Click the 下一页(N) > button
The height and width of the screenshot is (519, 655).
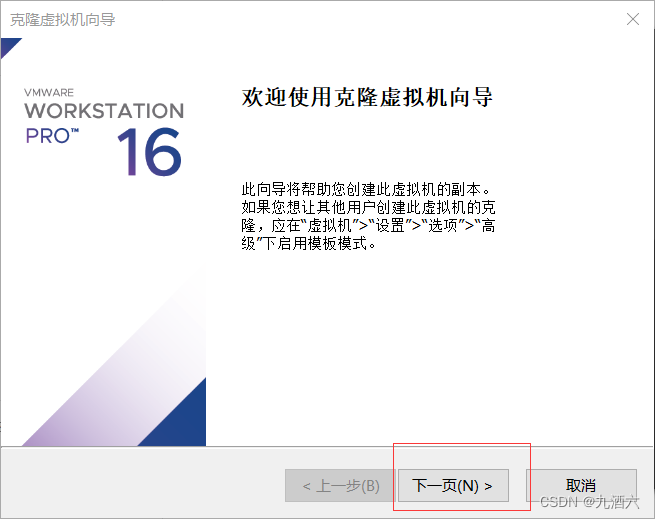453,486
